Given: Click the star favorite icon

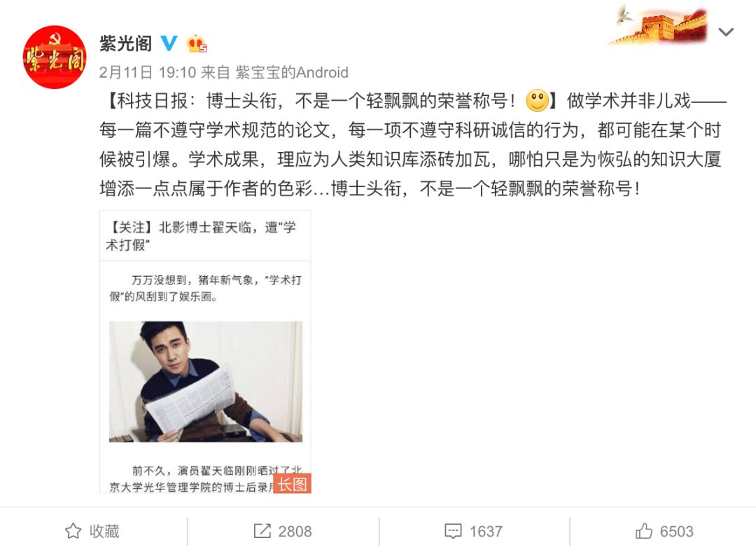Looking at the screenshot, I should (x=73, y=531).
